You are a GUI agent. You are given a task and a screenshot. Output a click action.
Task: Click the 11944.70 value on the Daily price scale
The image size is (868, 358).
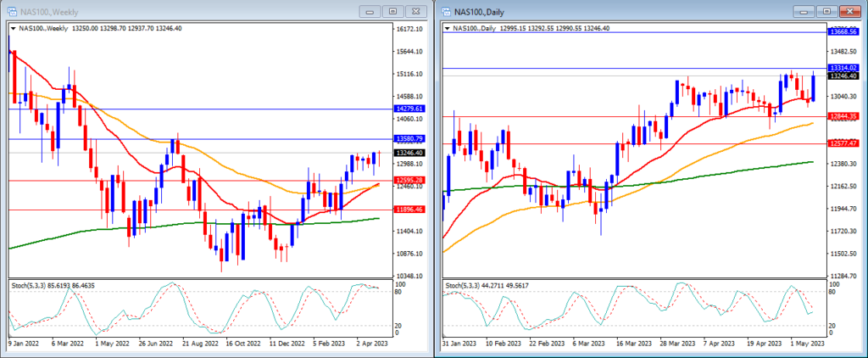843,209
